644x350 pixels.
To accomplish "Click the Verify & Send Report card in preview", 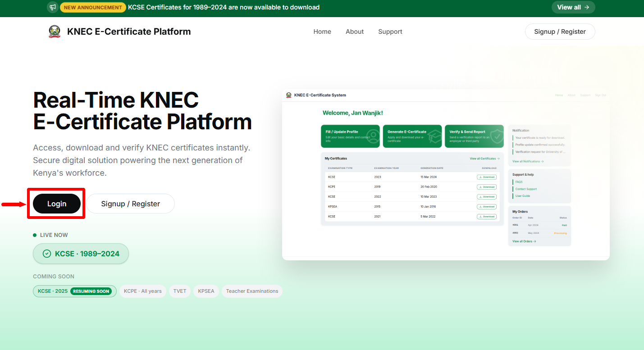I will pos(474,136).
